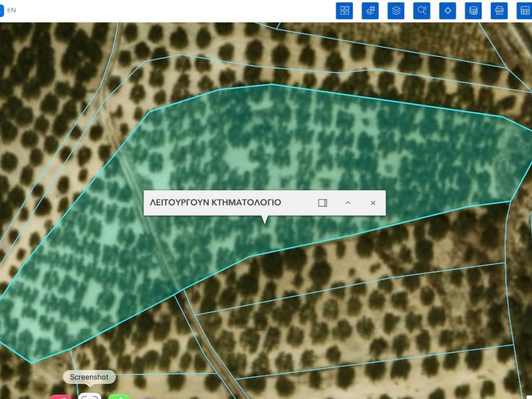This screenshot has height=399, width=532.
Task: Dock the ΛΕΙΤΟΥΡΓΟΥΝ ΚΤΗΜΑΤΟΛΟΓΙΟ popup
Action: 323,203
